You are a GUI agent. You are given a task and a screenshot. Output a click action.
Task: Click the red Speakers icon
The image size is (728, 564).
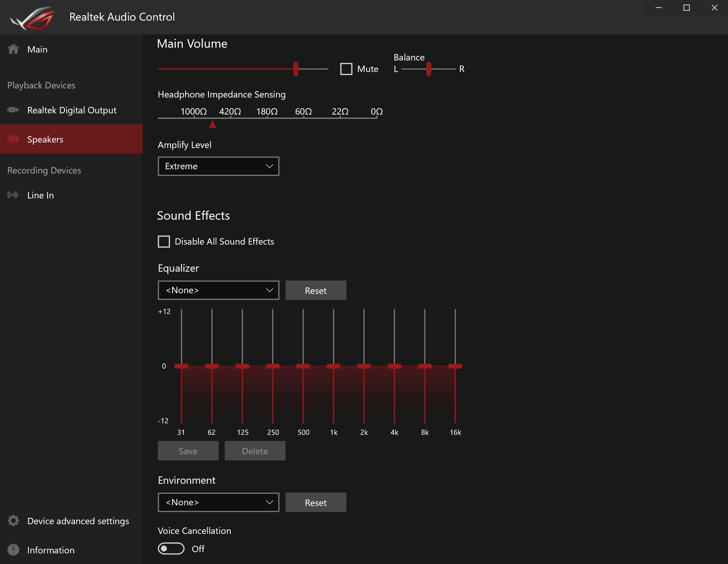tap(13, 139)
